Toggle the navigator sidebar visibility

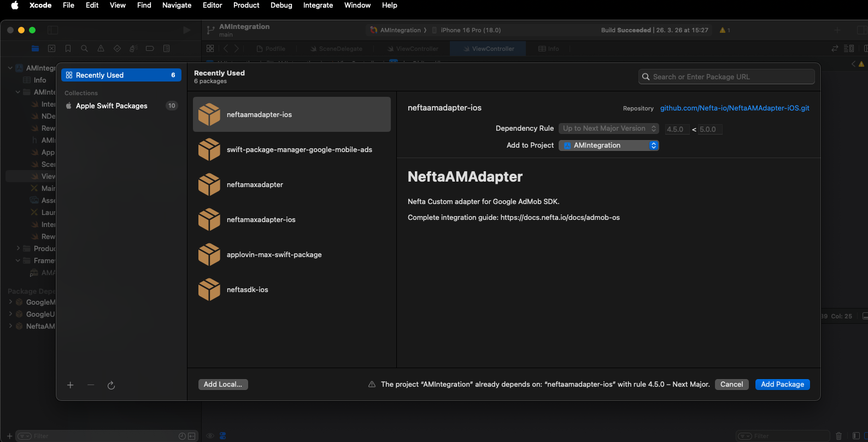tap(53, 30)
